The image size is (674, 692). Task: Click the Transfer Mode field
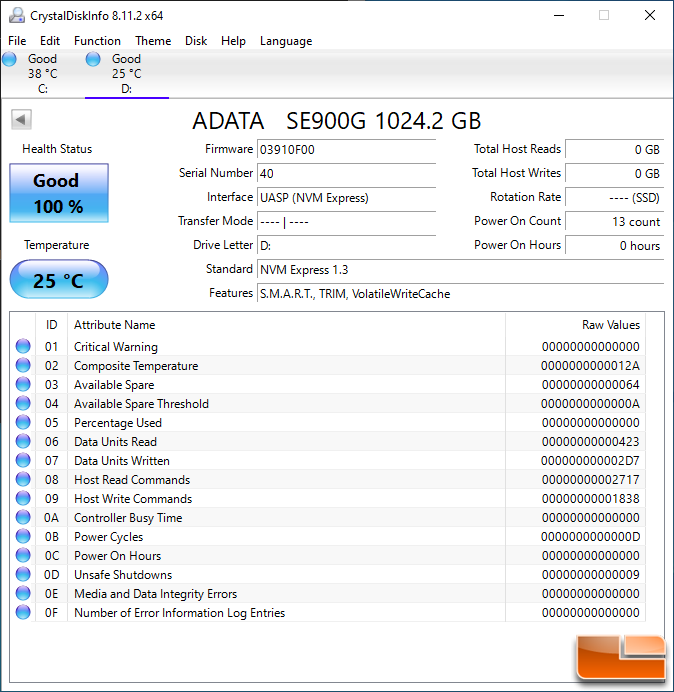[346, 222]
